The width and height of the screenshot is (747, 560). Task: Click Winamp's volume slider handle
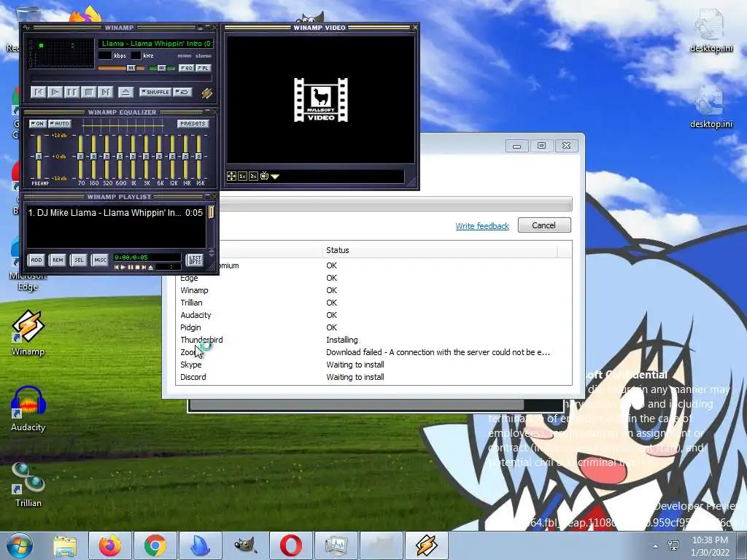[131, 69]
